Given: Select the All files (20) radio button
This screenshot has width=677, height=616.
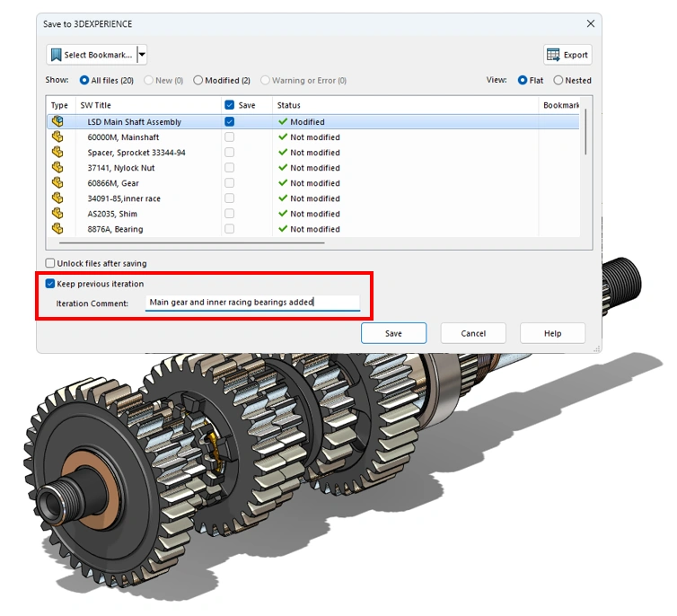Looking at the screenshot, I should pyautogui.click(x=84, y=80).
